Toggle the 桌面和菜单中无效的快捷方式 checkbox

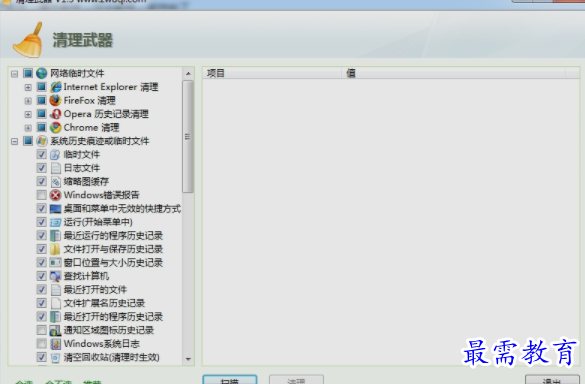[41, 209]
